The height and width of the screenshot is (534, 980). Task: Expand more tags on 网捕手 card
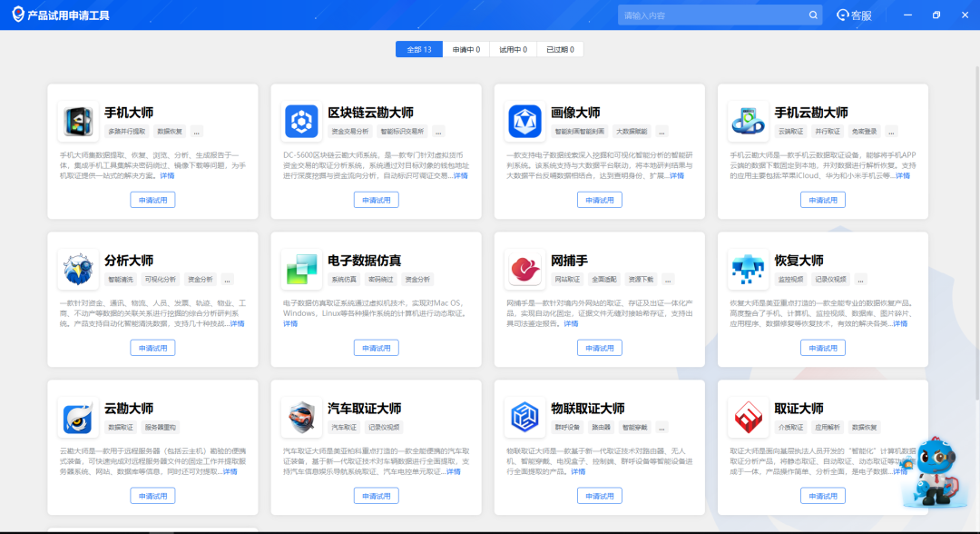point(668,280)
